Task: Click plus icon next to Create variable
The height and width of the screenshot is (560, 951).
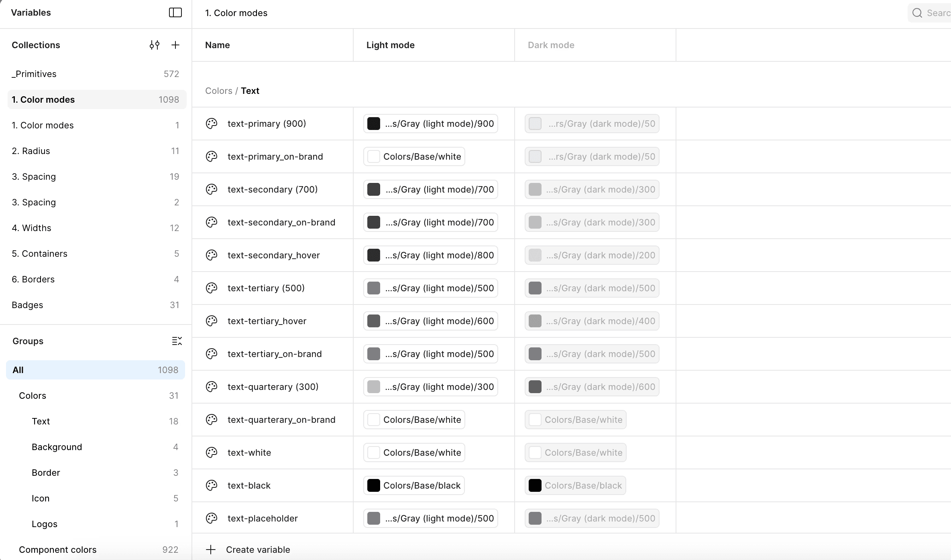Action: [x=211, y=550]
